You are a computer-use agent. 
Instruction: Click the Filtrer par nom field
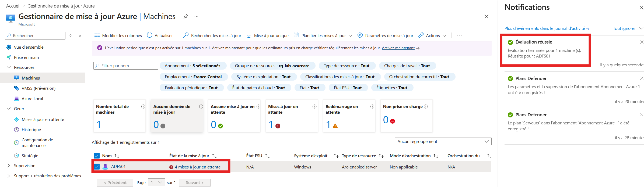(126, 66)
